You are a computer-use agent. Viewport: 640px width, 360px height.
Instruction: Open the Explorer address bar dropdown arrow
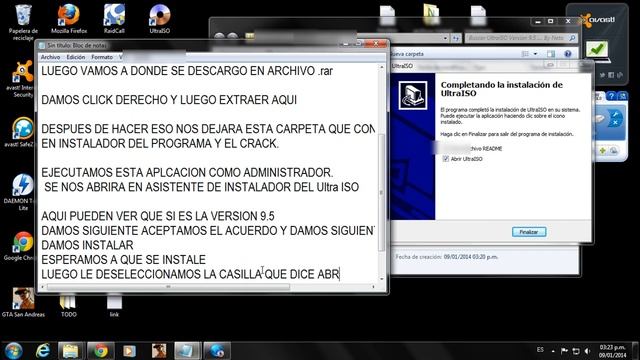coord(445,38)
